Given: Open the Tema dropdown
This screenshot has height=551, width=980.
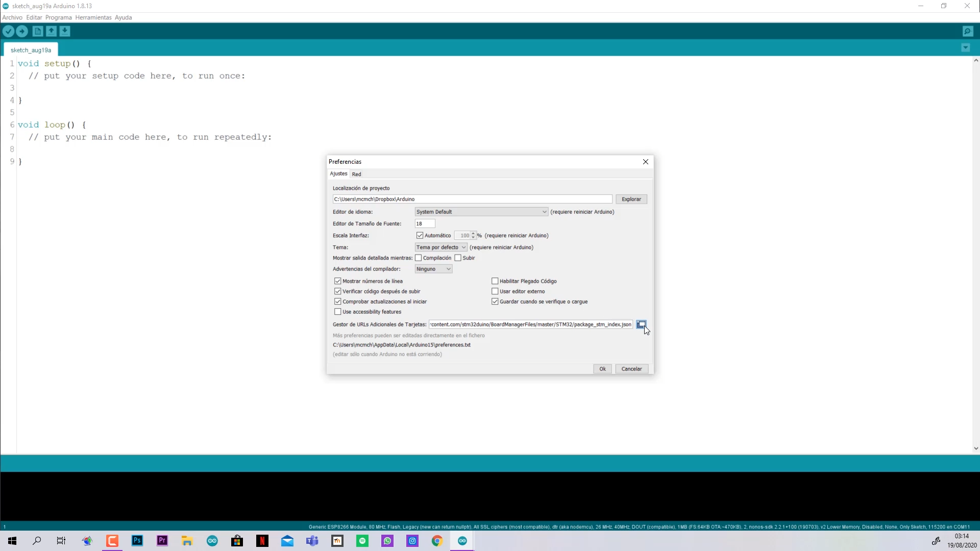Looking at the screenshot, I should [441, 247].
